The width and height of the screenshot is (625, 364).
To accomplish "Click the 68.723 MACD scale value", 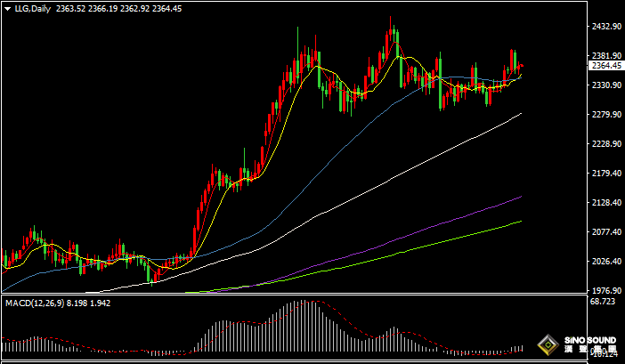I will coord(605,303).
